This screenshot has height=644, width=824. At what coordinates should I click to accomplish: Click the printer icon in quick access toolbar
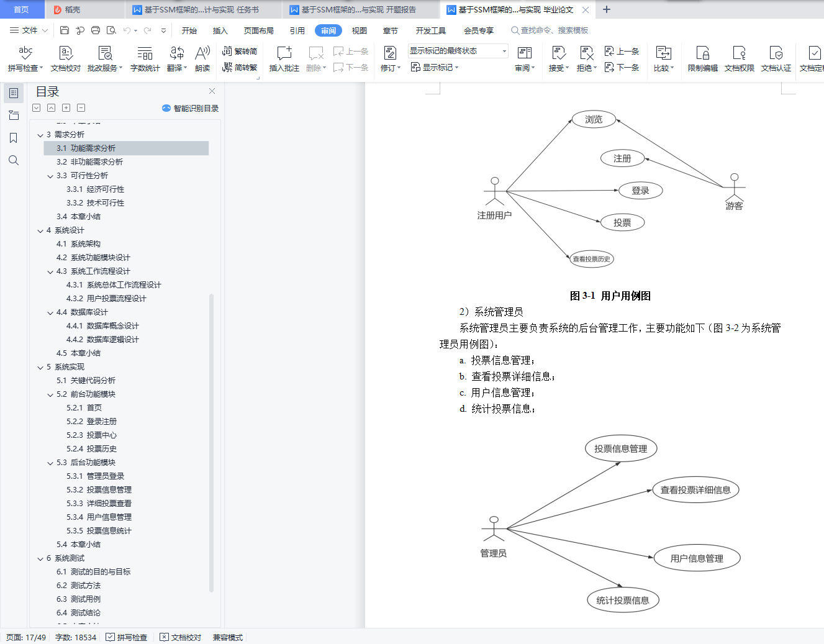(96, 30)
